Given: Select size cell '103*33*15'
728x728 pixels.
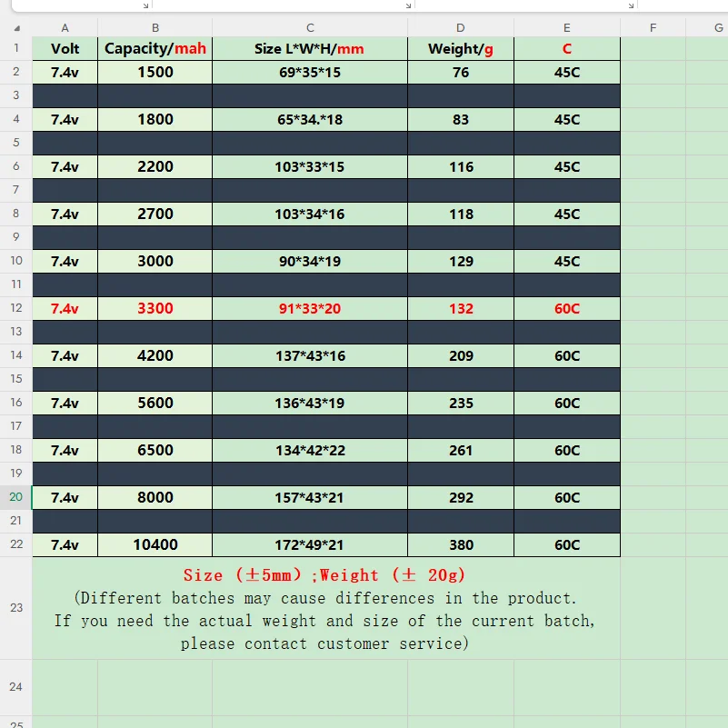Looking at the screenshot, I should [310, 167].
